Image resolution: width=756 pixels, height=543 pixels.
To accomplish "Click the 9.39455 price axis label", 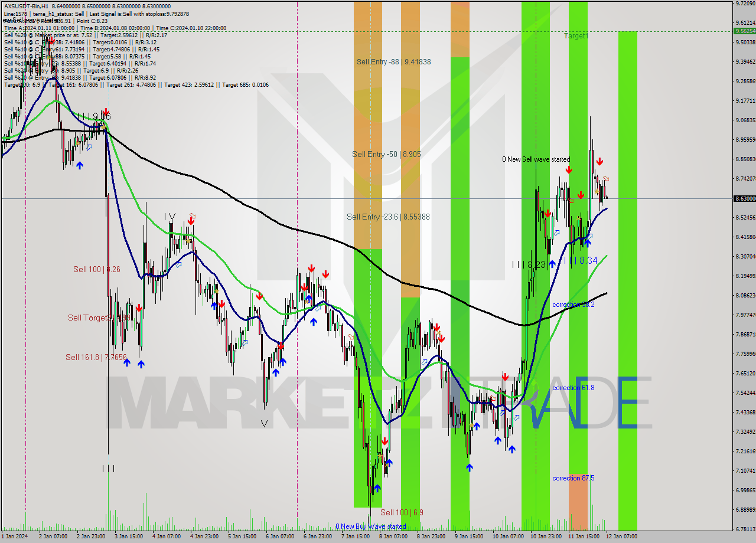I will coord(745,61).
